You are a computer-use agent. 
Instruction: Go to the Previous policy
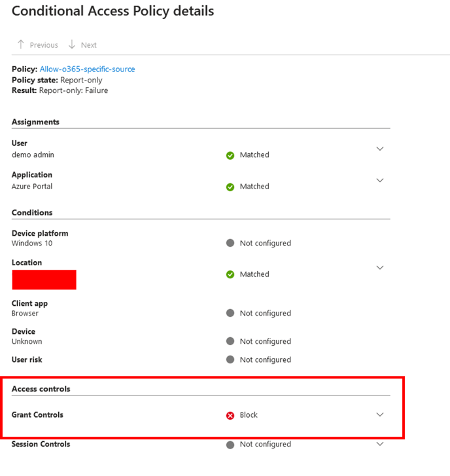coord(37,45)
